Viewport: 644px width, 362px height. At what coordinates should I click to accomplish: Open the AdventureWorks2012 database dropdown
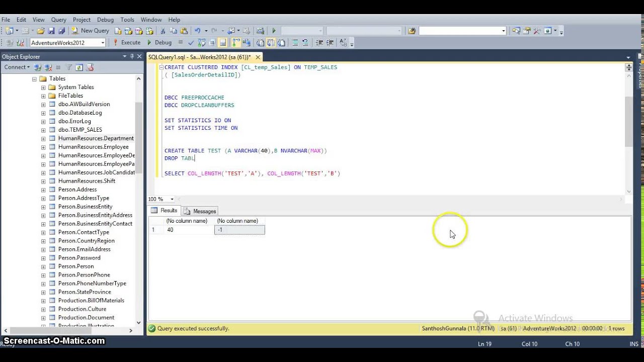coord(103,43)
